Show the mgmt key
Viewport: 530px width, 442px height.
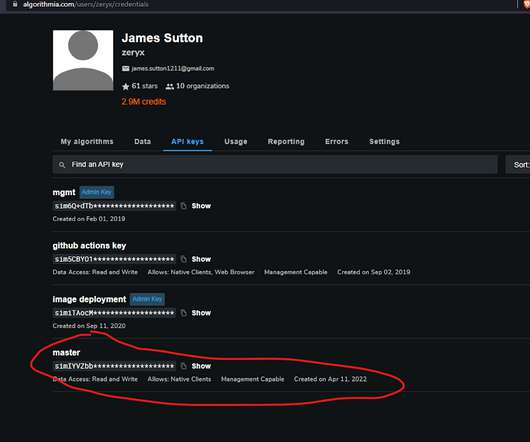click(201, 206)
